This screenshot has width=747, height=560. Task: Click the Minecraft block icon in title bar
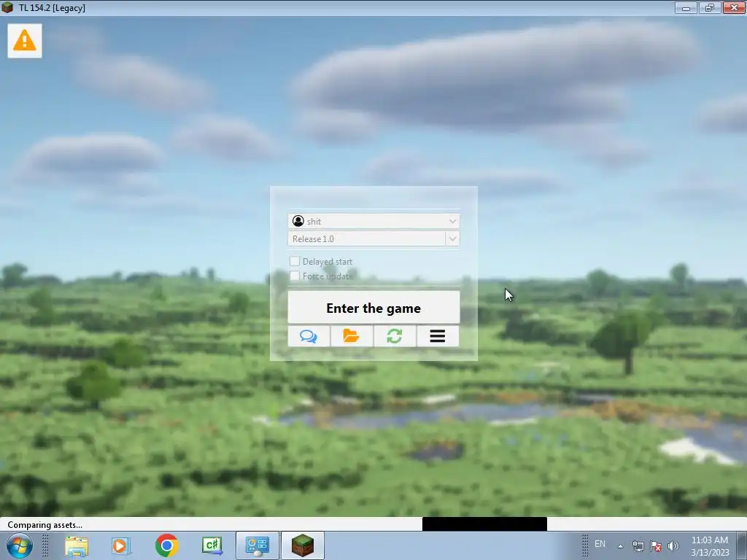(x=7, y=7)
